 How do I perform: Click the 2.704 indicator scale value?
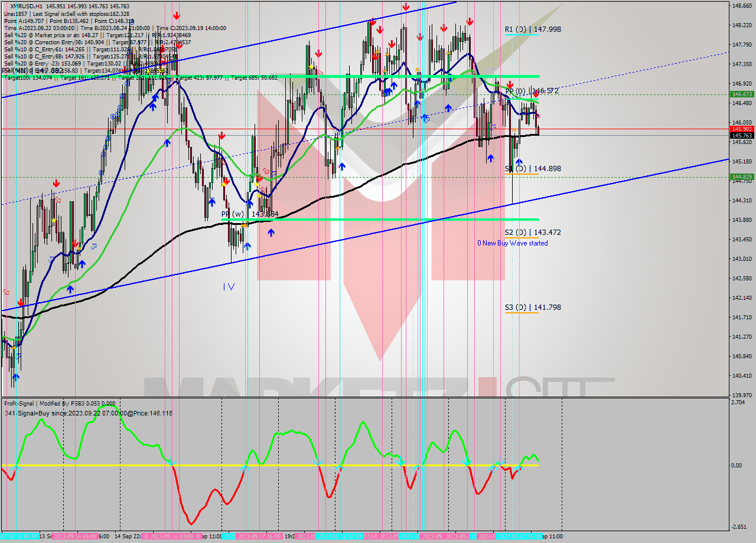click(739, 403)
